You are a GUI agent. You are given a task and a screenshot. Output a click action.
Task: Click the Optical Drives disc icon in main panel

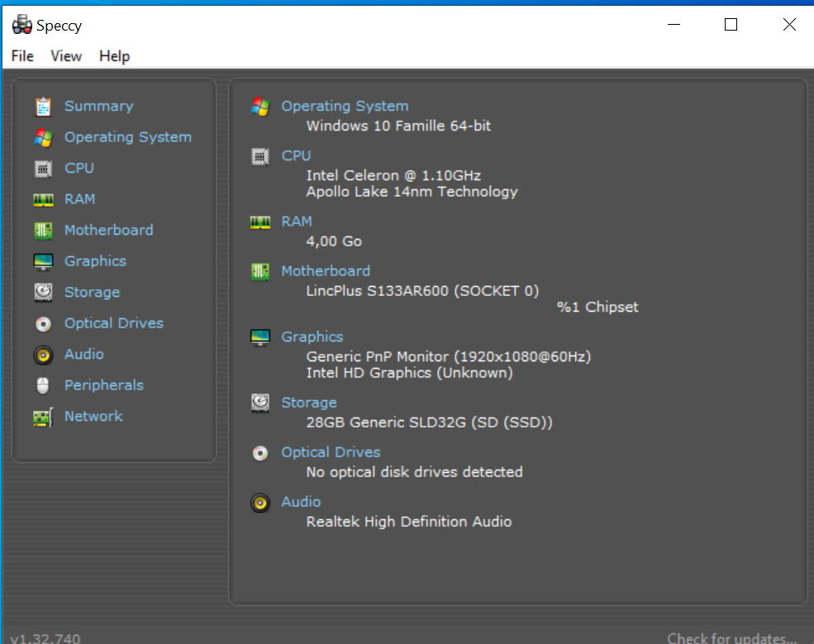(x=260, y=453)
